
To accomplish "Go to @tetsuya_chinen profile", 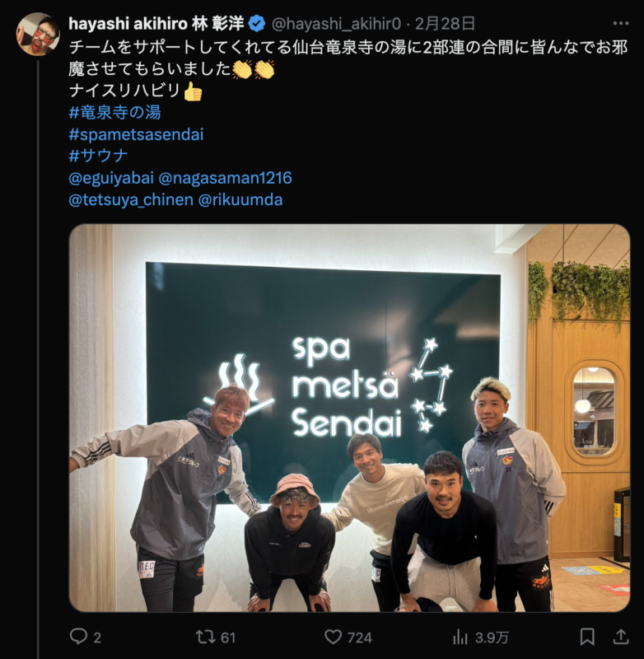I will [x=131, y=199].
